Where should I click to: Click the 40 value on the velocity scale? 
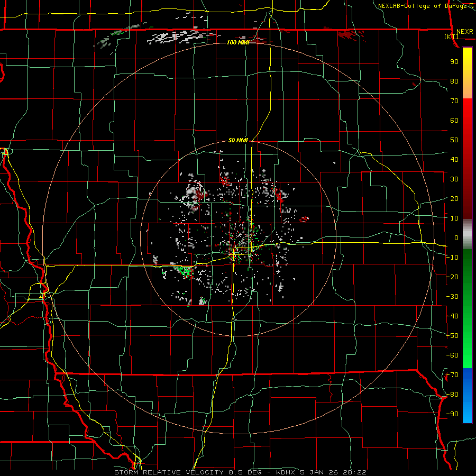(x=454, y=159)
